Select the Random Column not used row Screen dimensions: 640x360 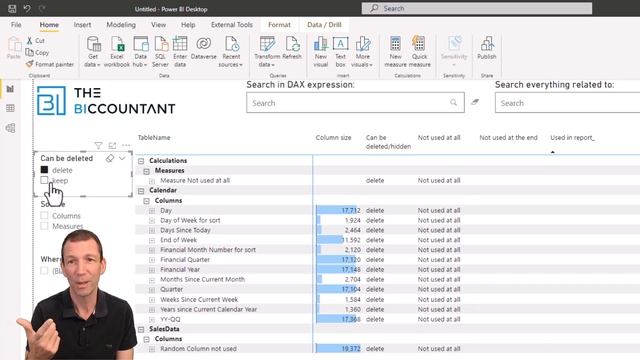198,349
